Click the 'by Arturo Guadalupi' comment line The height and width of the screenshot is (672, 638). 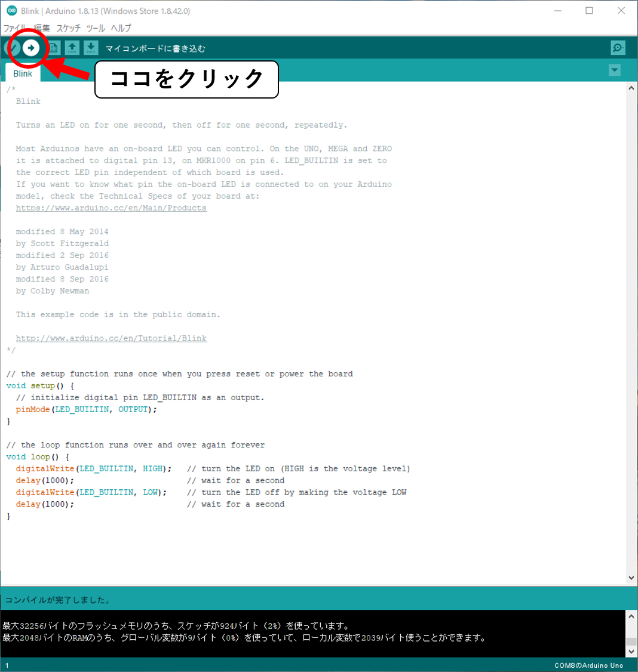[x=62, y=267]
